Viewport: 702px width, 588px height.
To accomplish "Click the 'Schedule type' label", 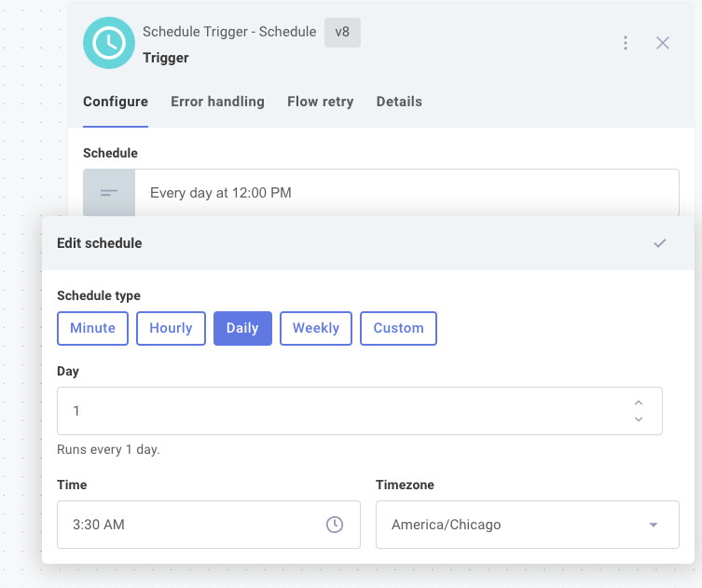I will click(99, 295).
